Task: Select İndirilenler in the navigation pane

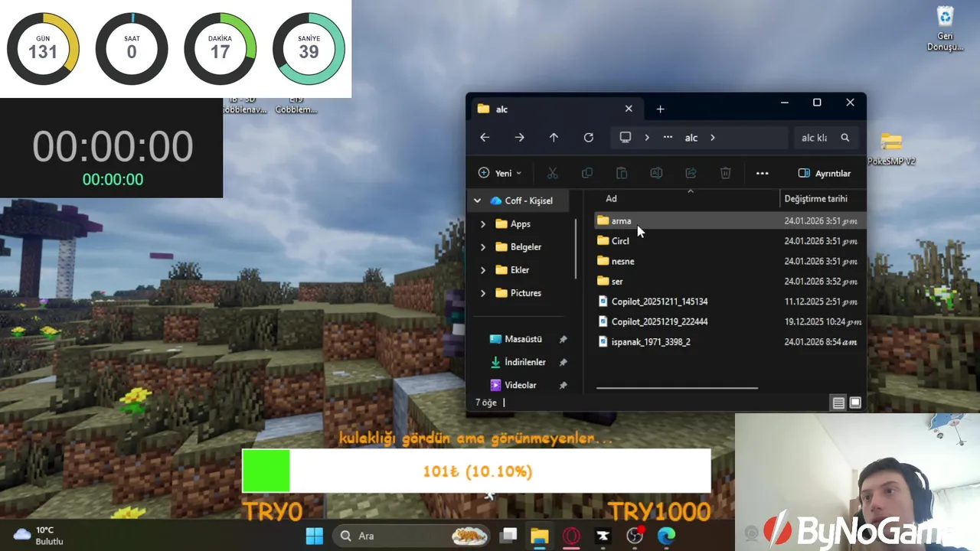Action: pos(524,362)
